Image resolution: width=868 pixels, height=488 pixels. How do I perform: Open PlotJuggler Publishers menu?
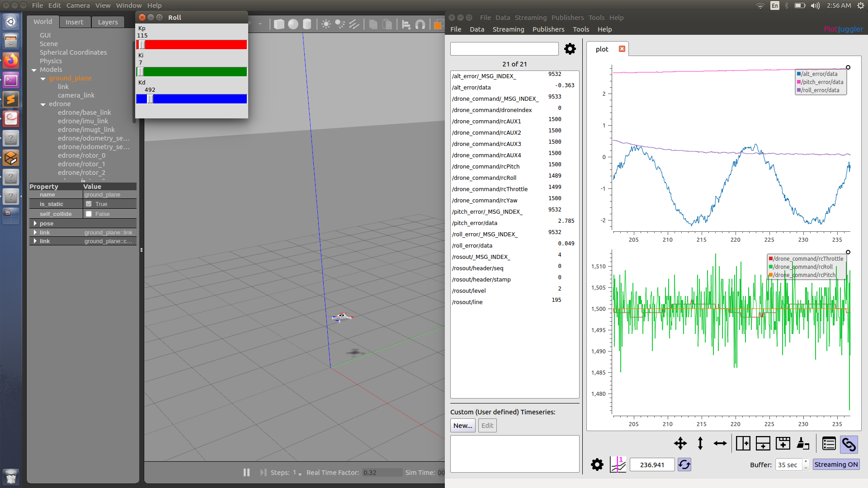548,29
